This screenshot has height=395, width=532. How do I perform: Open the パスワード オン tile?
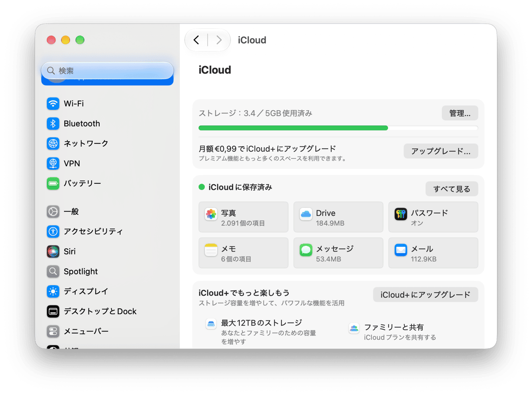pos(433,217)
